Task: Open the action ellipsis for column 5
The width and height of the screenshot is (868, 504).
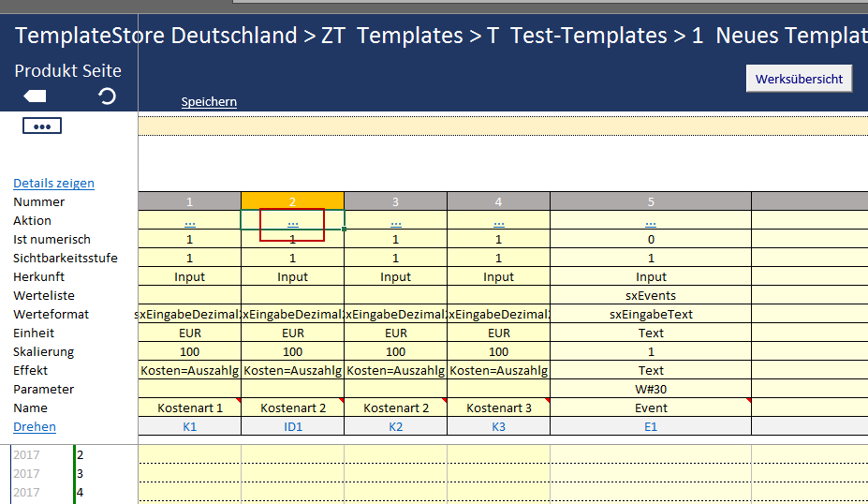Action: coord(651,221)
